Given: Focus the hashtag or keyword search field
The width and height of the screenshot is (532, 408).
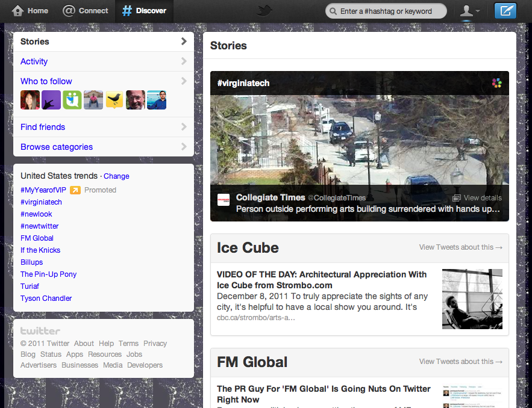Looking at the screenshot, I should click(x=389, y=11).
